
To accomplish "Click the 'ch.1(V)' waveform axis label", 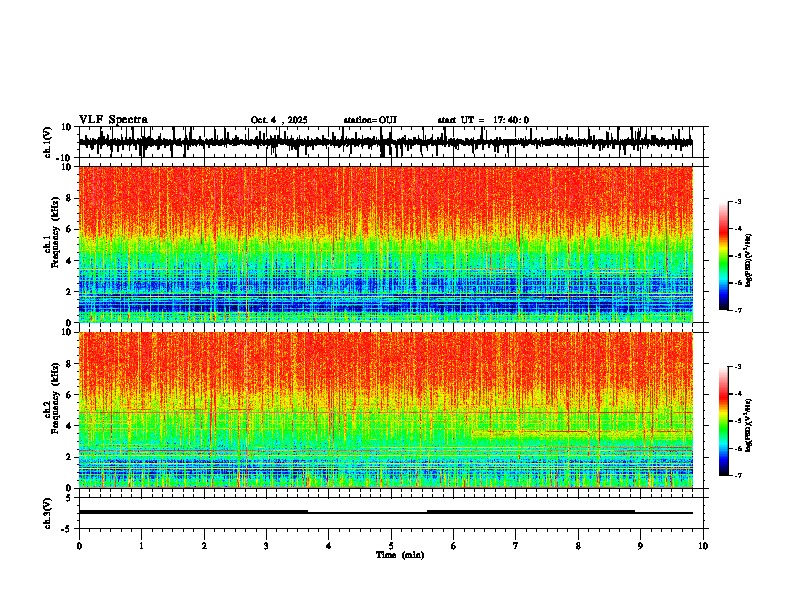I will [48, 142].
